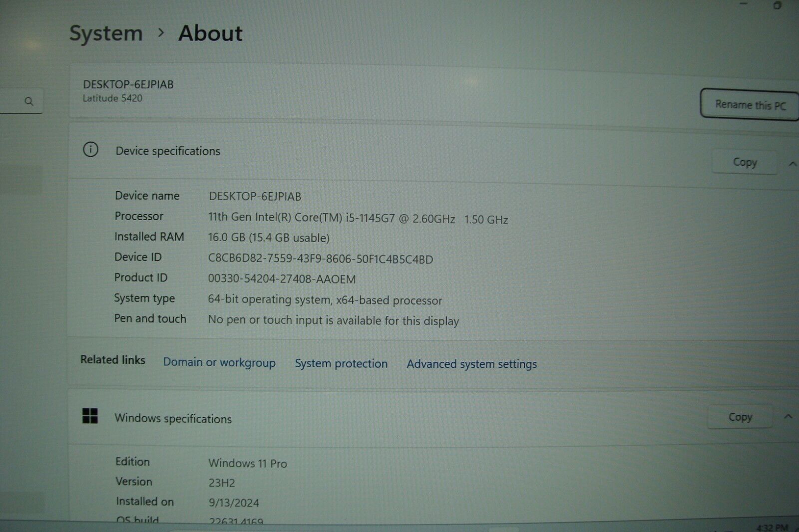Screen dimensions: 799x532
Task: Open the System protection link
Action: pyautogui.click(x=341, y=363)
